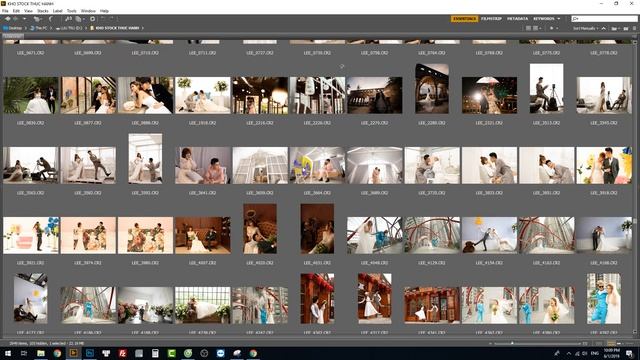This screenshot has width=640, height=360.
Task: Click the smaller thumbnail size button
Action: [x=490, y=344]
